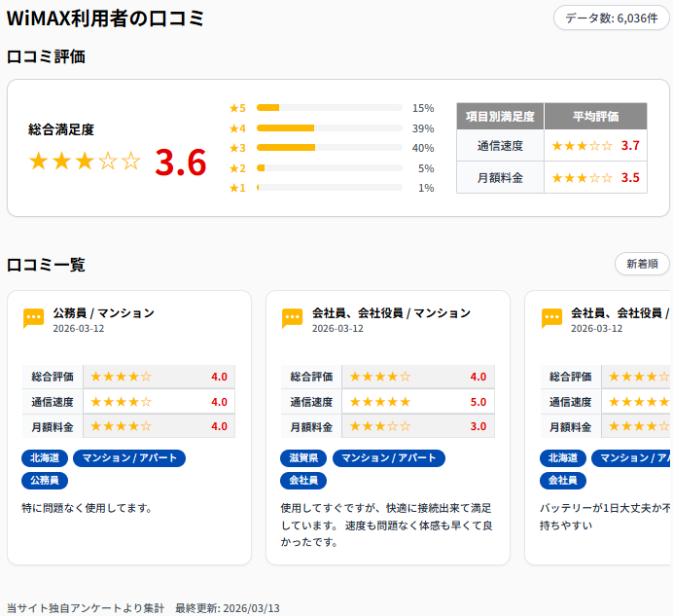Click the overall 総合満足度 star rating
Screen dimensions: 673x616
pyautogui.click(x=85, y=162)
